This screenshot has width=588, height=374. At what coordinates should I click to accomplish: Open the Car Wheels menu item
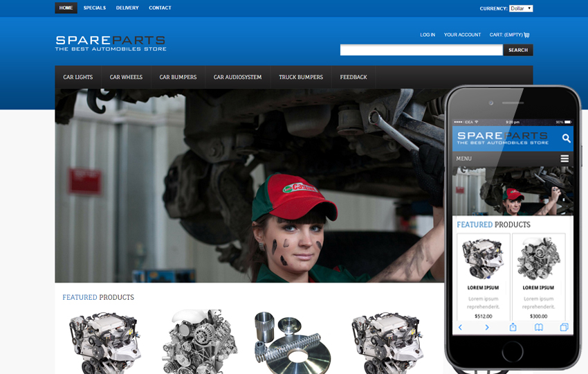coord(126,77)
